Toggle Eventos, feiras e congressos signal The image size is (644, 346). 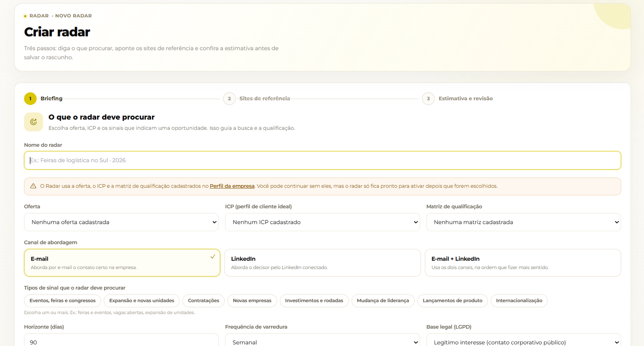62,301
